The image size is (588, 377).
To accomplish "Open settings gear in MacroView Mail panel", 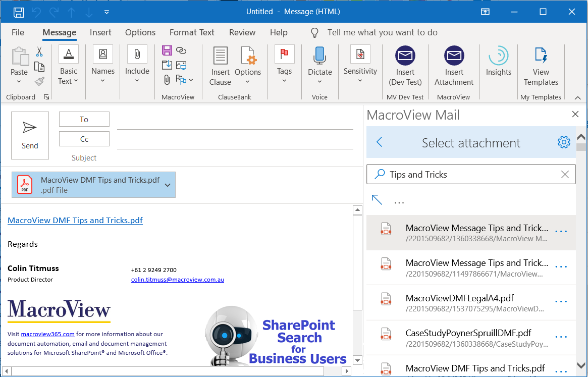I will tap(564, 142).
